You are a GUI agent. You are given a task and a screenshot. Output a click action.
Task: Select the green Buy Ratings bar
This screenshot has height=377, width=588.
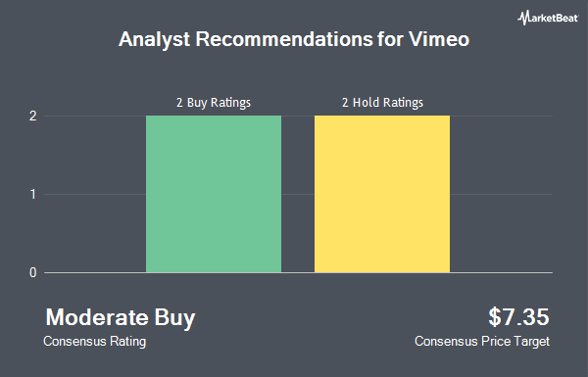pos(214,194)
